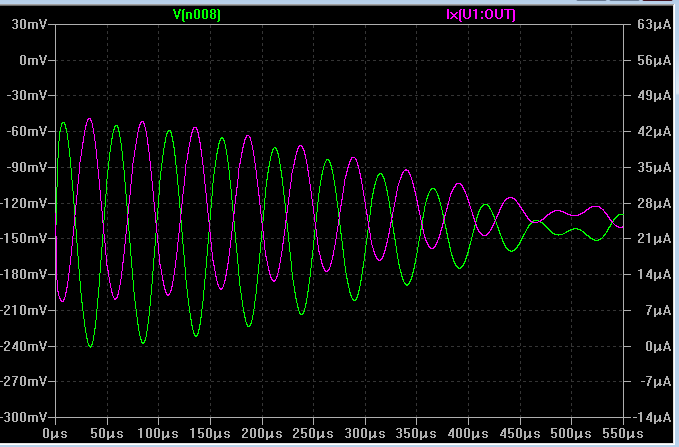Click the 200µs time axis label

tap(262, 433)
